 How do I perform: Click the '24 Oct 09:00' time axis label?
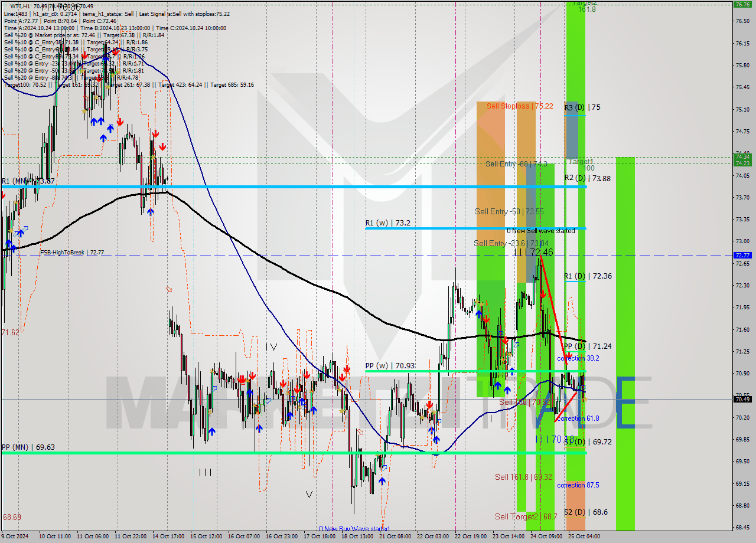(548, 537)
